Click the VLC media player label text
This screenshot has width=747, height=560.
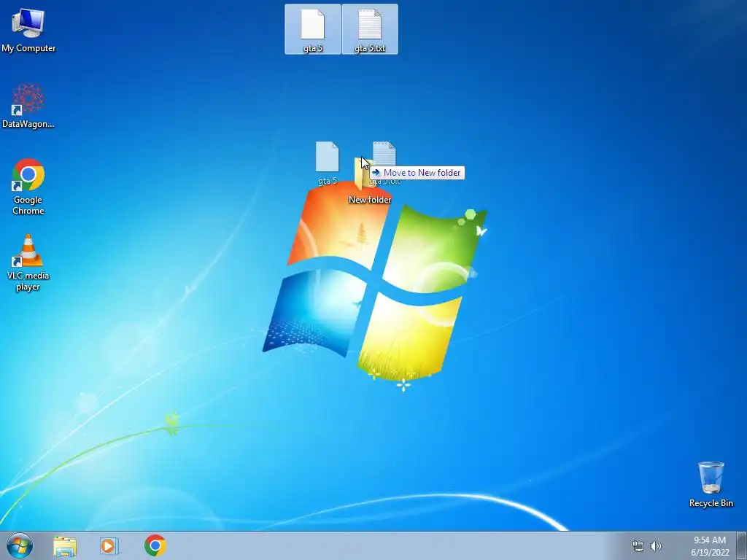coord(28,281)
